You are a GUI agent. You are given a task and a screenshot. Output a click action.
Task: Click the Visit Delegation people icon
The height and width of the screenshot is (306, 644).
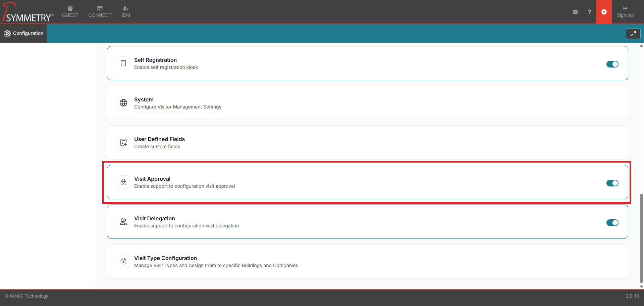tap(123, 222)
